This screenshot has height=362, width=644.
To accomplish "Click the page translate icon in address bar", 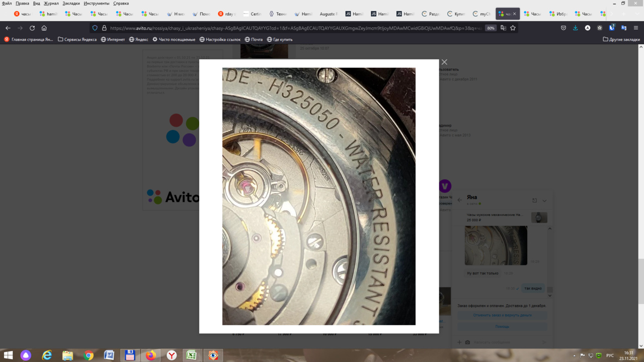I will pyautogui.click(x=503, y=28).
